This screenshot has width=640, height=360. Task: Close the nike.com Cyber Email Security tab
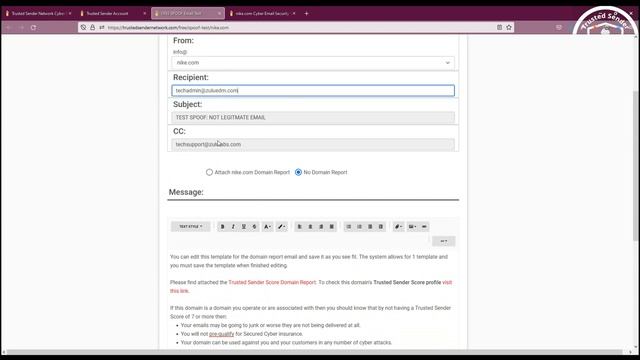pos(294,13)
